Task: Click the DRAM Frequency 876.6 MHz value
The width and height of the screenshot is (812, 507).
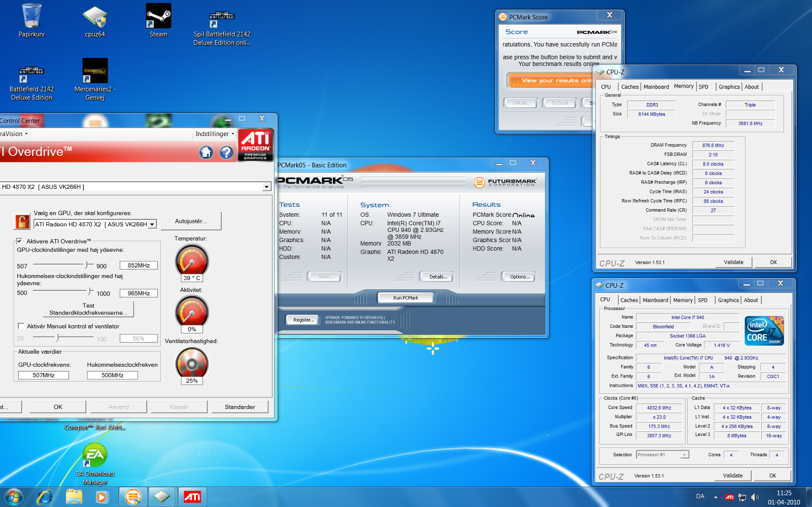Action: [713, 145]
